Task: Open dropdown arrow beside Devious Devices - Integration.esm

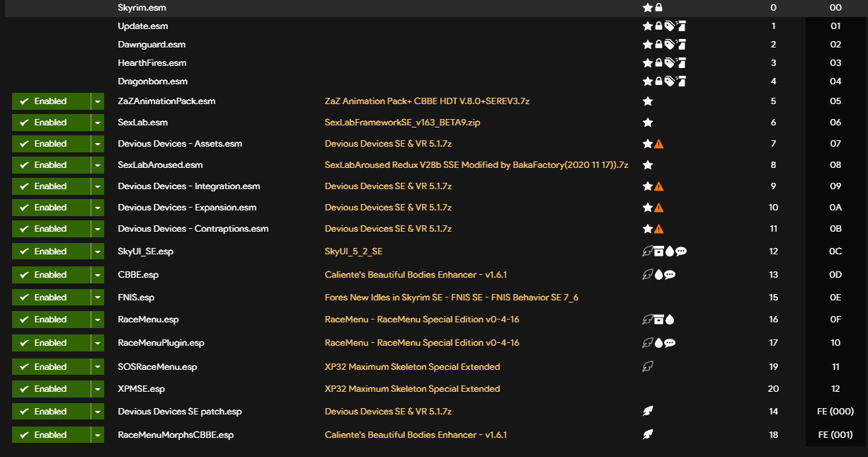Action: (x=98, y=186)
